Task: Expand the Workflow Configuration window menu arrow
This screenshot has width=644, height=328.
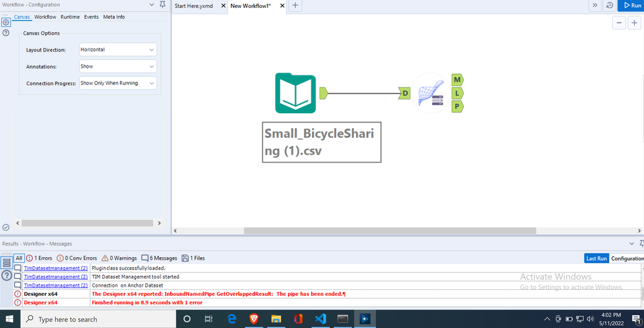Action: pos(152,5)
